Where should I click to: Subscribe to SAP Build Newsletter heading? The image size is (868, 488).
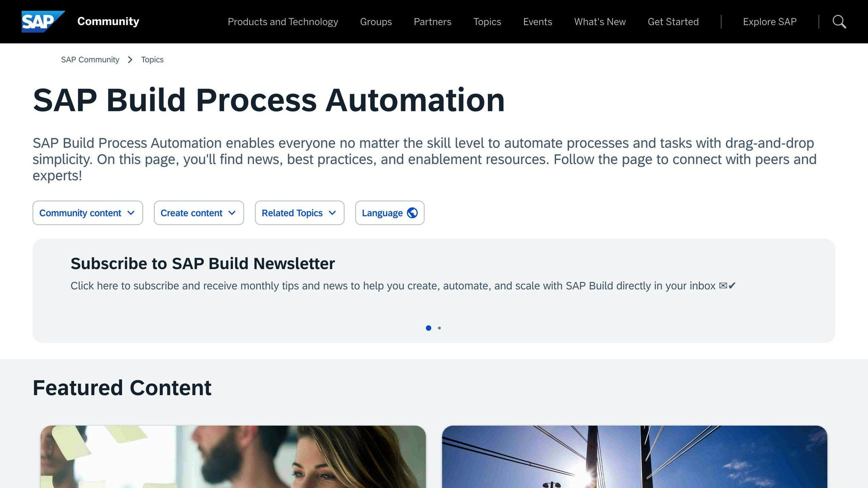(x=203, y=263)
